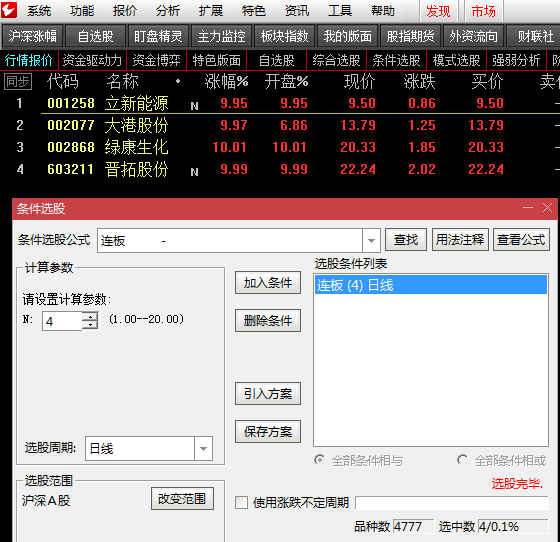
Task: Click the 删除条件 button
Action: 268,321
